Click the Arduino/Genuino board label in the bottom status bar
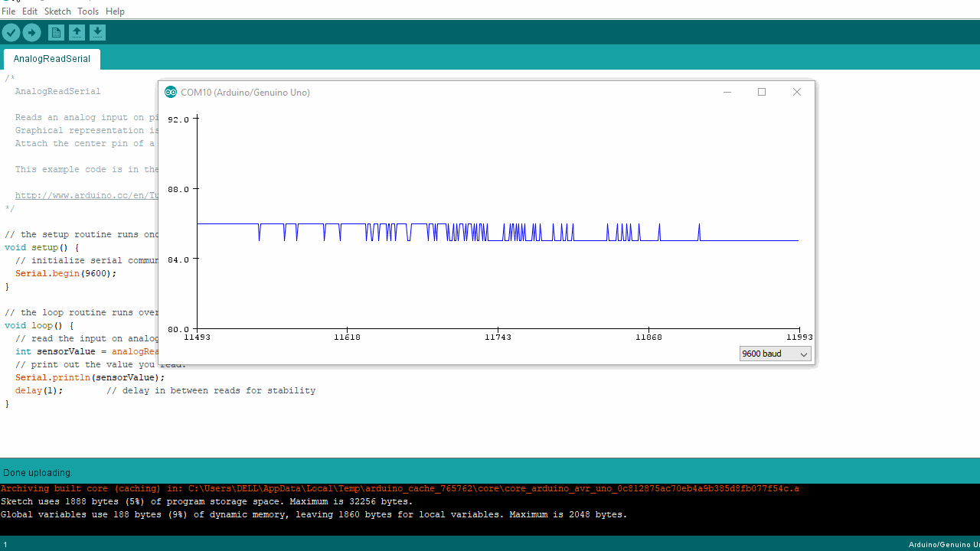Screen dimensions: 980x551 pos(944,545)
